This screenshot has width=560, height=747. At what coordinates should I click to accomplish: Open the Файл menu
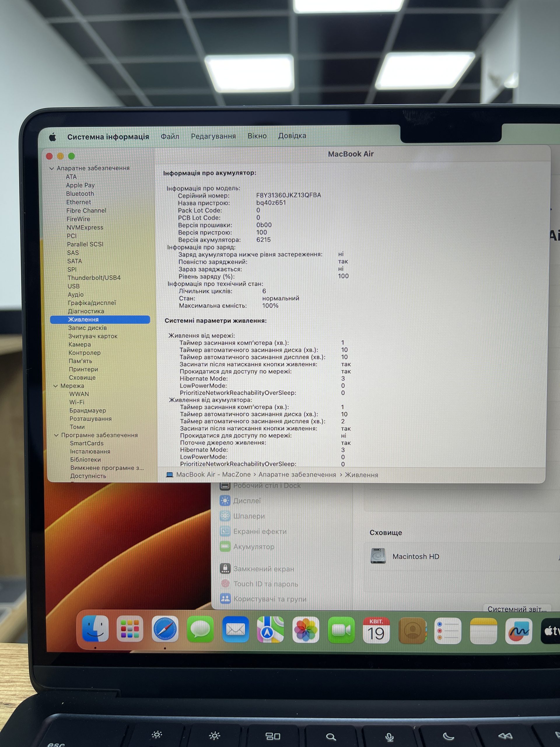170,136
